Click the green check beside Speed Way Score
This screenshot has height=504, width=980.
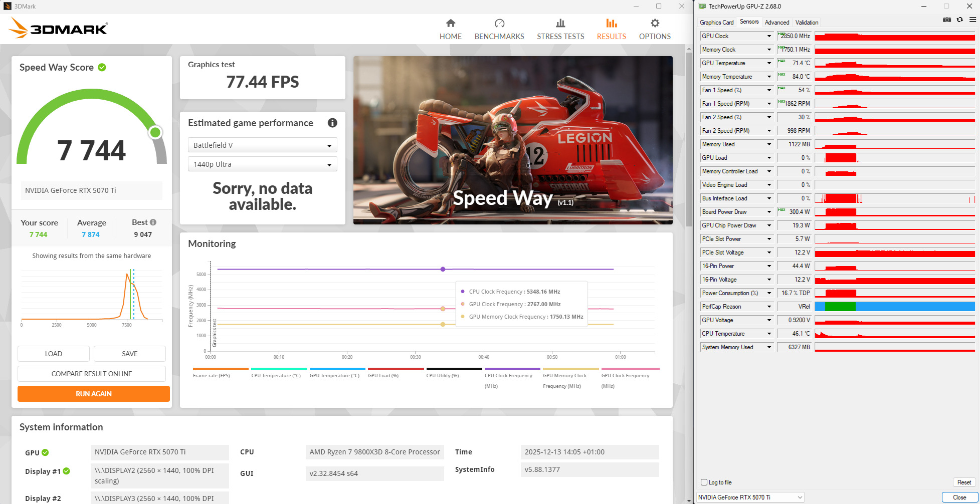102,67
